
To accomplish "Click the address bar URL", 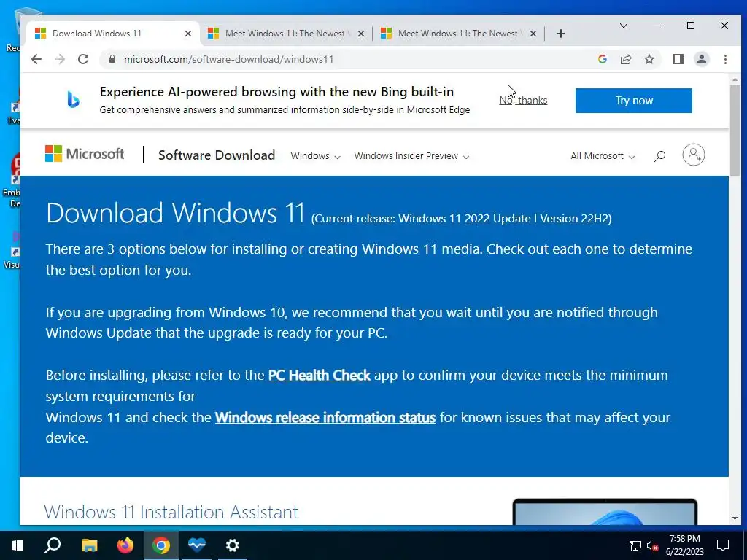I will click(x=228, y=59).
